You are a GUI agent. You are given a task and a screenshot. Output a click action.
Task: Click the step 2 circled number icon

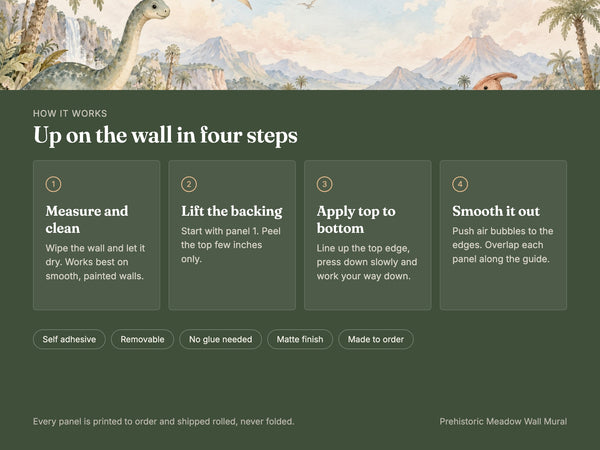[189, 184]
